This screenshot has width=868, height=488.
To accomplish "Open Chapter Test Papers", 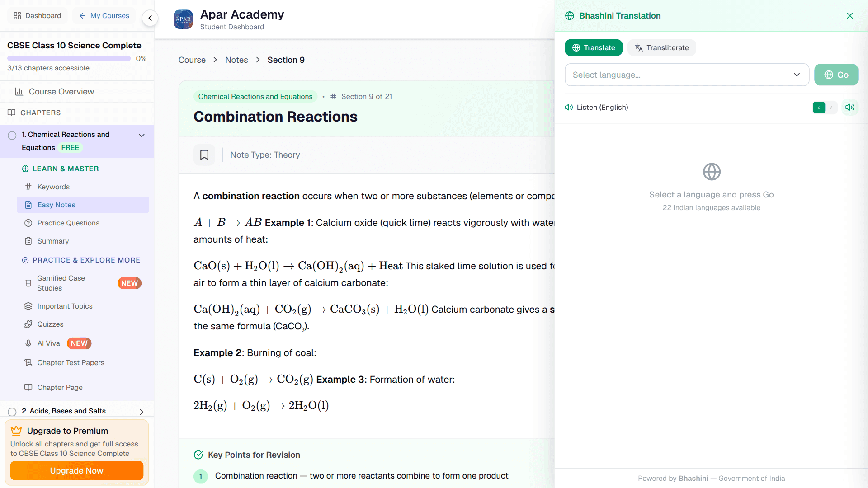I will [83, 363].
